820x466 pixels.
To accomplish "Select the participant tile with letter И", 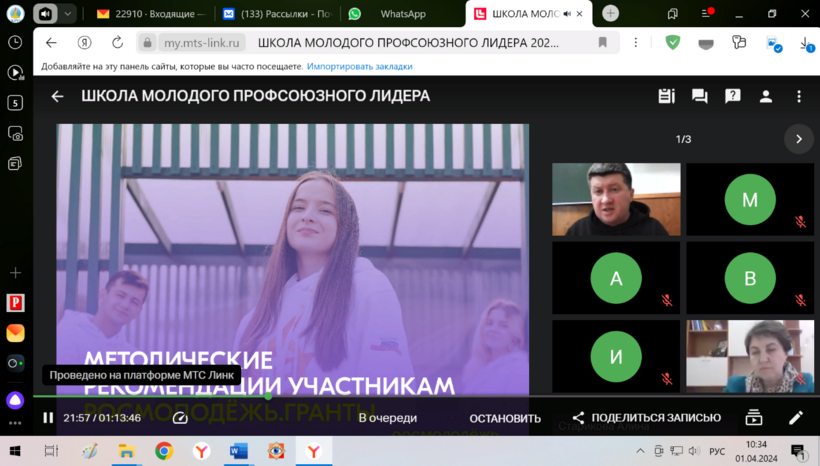I will coord(616,356).
